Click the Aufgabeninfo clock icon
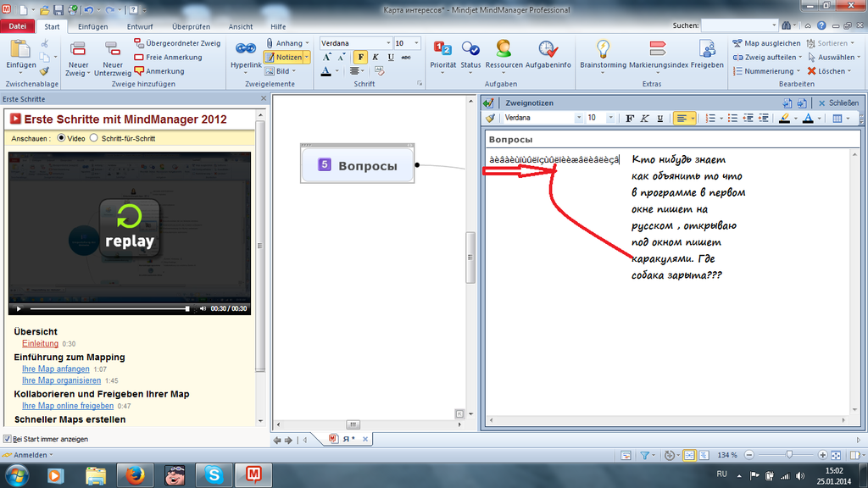The image size is (868, 488). pyautogui.click(x=548, y=51)
